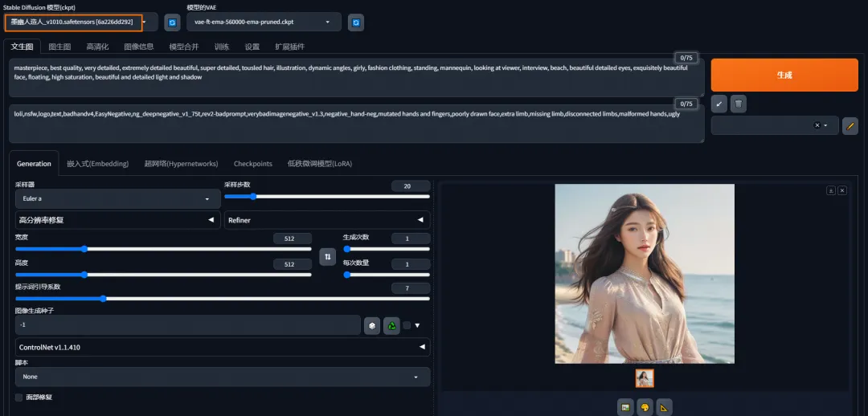Click the seed input field showing -1
Viewport: 868px width, 416px height.
click(x=187, y=324)
